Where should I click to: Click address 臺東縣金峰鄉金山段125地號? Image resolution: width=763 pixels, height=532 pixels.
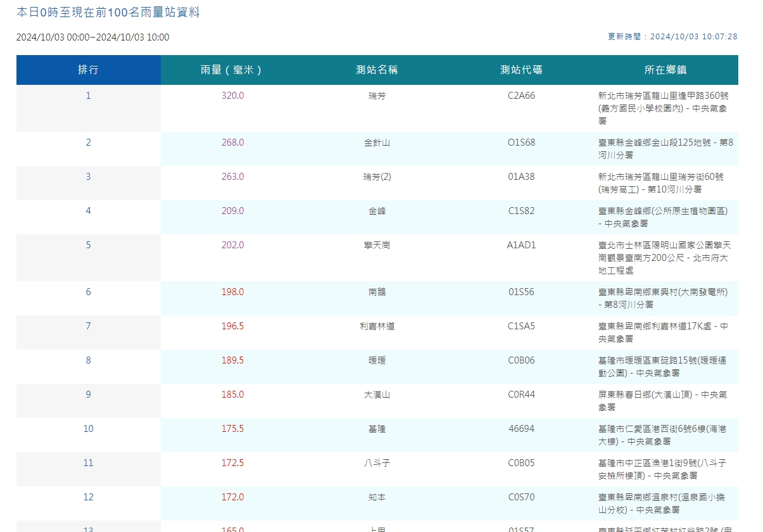665,149
